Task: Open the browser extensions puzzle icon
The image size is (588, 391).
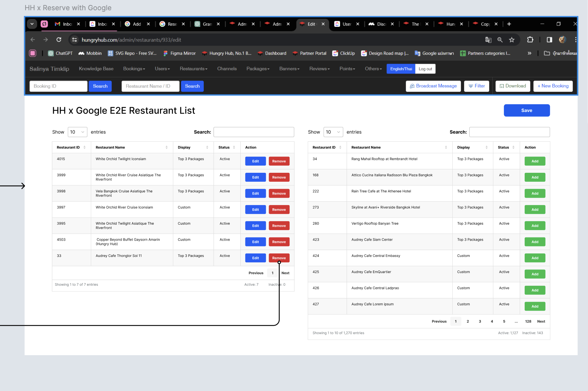Action: 530,40
